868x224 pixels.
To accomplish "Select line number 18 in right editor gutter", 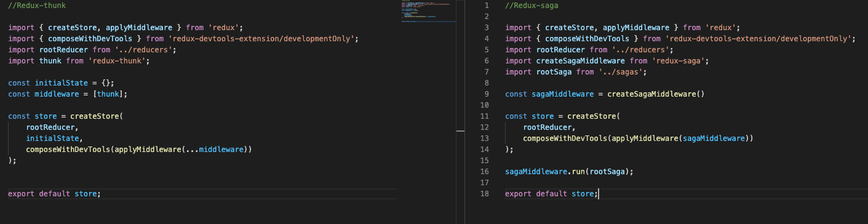I will [x=484, y=194].
